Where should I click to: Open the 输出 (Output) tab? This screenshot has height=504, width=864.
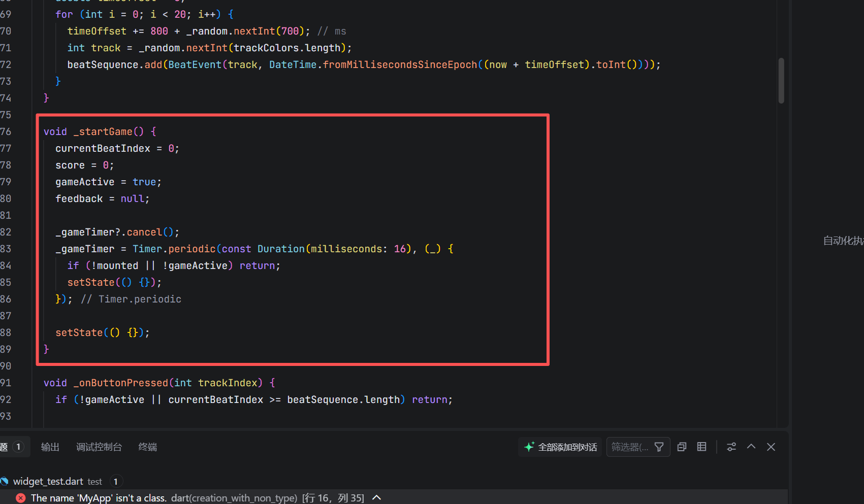click(50, 447)
